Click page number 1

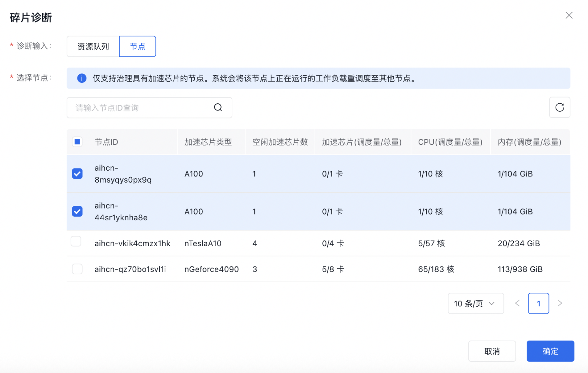(x=538, y=304)
